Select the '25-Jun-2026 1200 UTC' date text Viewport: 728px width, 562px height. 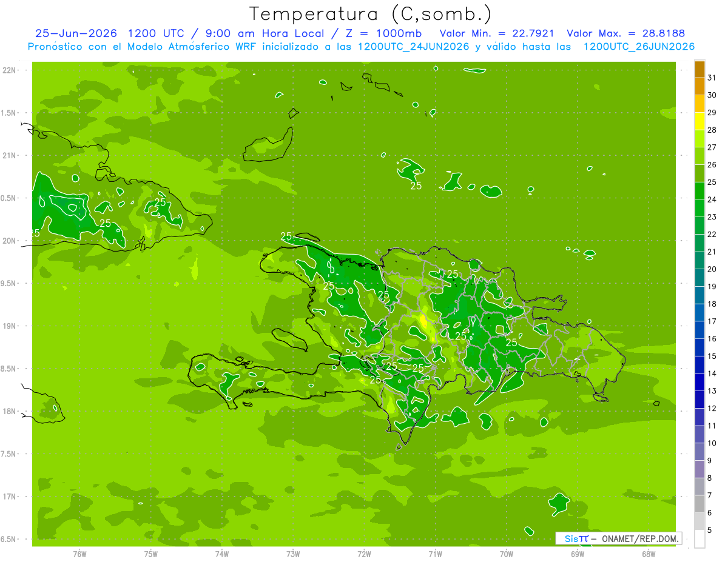click(x=108, y=33)
